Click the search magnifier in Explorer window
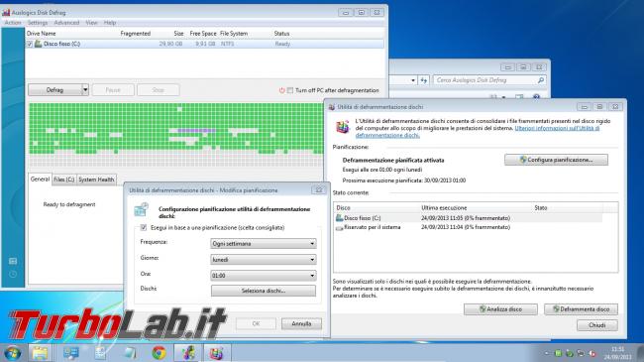 tap(541, 80)
